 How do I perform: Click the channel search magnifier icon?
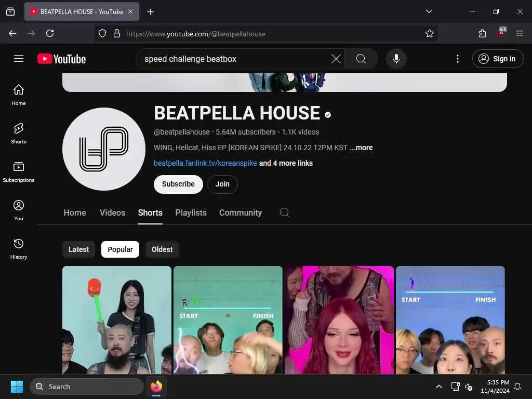click(284, 212)
